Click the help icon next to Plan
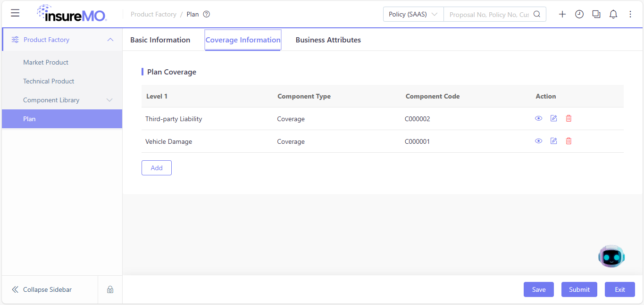 [206, 14]
